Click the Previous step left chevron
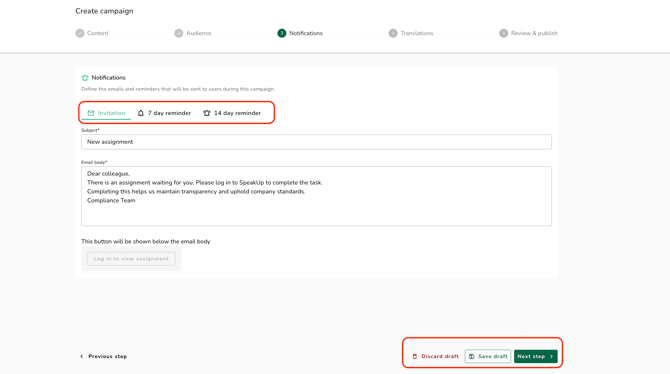 click(x=82, y=356)
